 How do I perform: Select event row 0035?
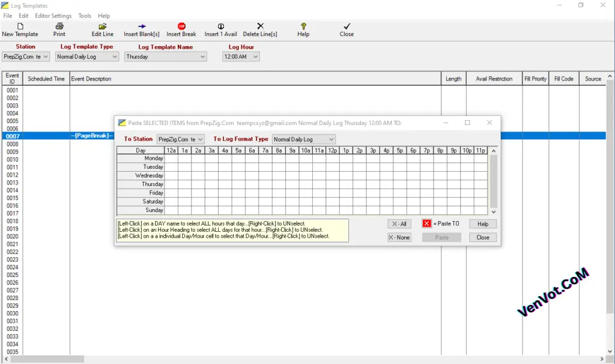point(304,352)
